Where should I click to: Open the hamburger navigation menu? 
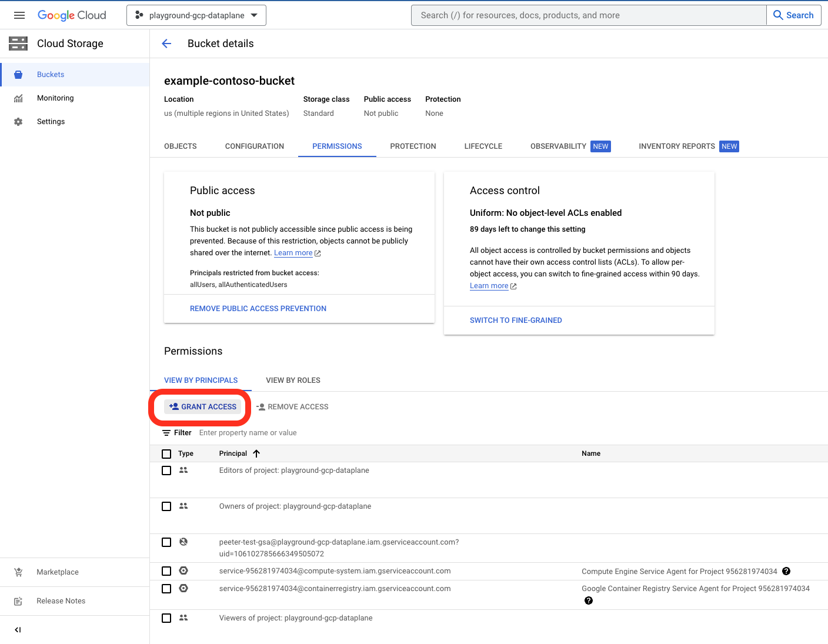pos(19,15)
